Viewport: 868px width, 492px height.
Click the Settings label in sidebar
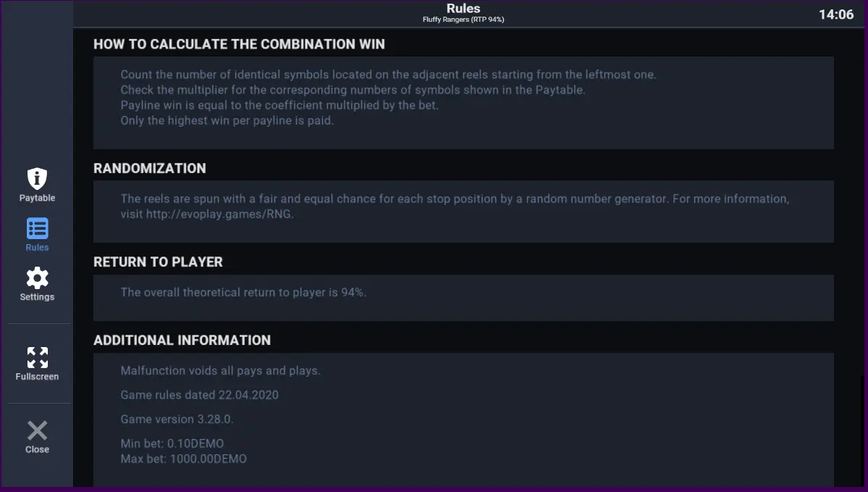[x=37, y=297]
